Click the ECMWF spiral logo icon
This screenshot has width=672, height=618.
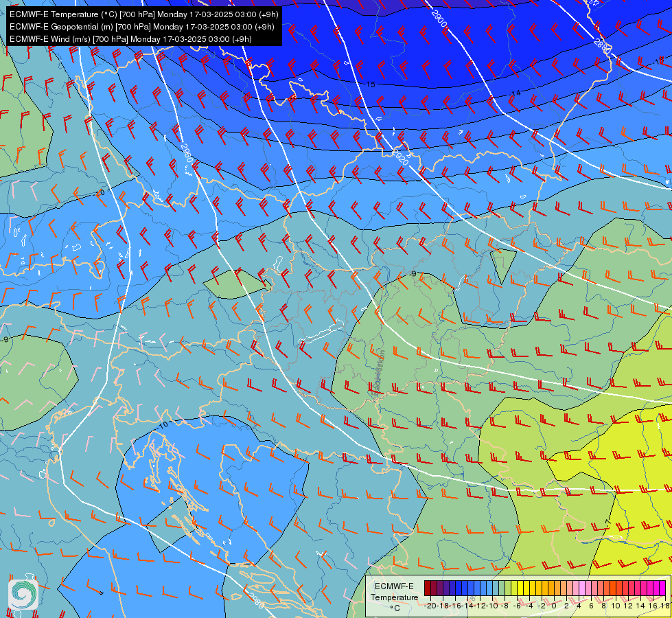click(23, 594)
